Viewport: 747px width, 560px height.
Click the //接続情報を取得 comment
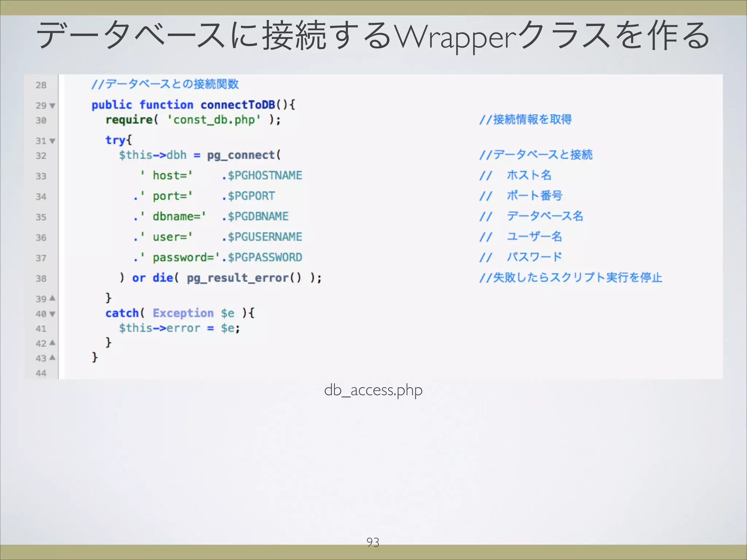point(526,120)
